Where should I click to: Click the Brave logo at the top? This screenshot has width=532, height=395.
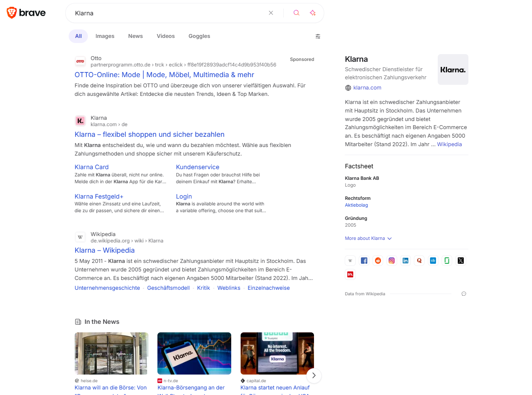click(x=26, y=13)
